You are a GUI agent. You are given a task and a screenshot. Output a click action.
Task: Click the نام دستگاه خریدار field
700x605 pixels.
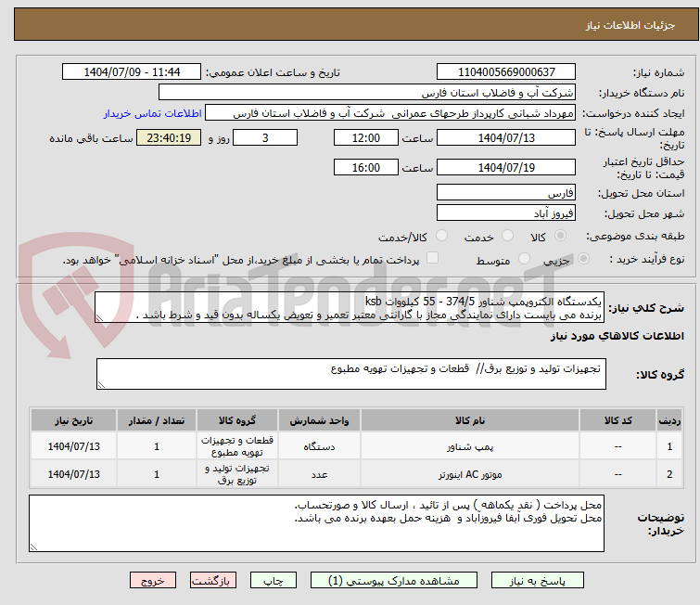(367, 93)
